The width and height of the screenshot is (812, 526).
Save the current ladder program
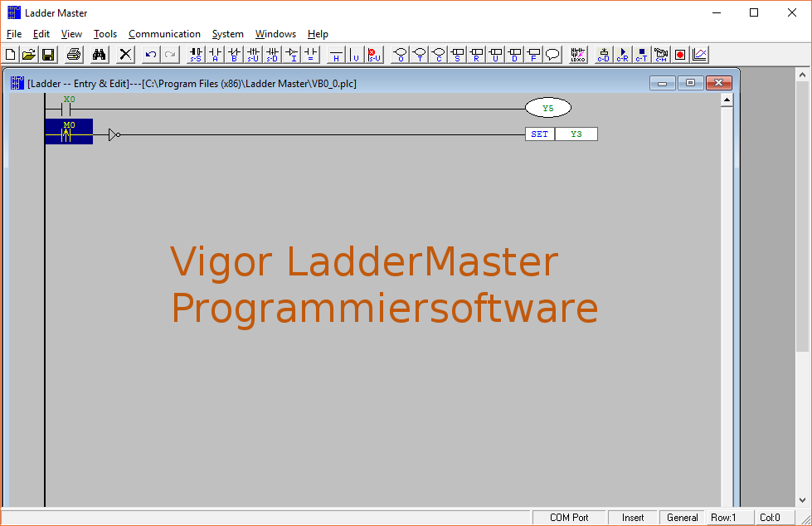[48, 55]
